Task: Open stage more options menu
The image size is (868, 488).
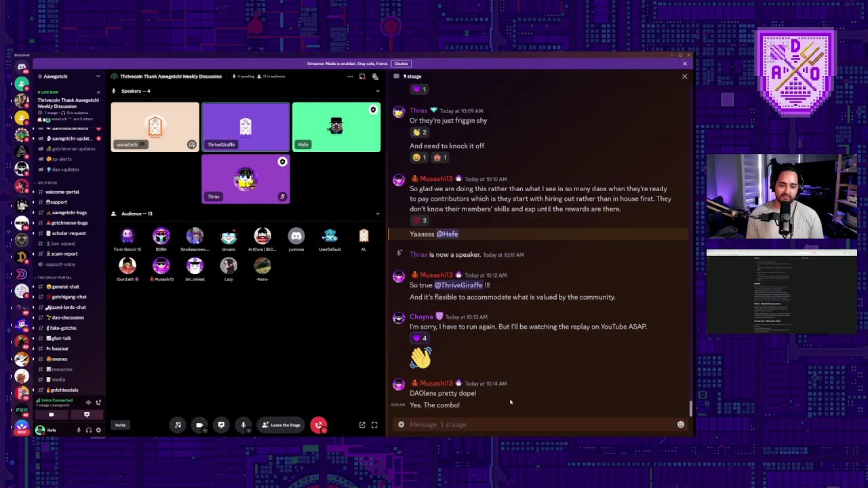Action: pos(350,77)
